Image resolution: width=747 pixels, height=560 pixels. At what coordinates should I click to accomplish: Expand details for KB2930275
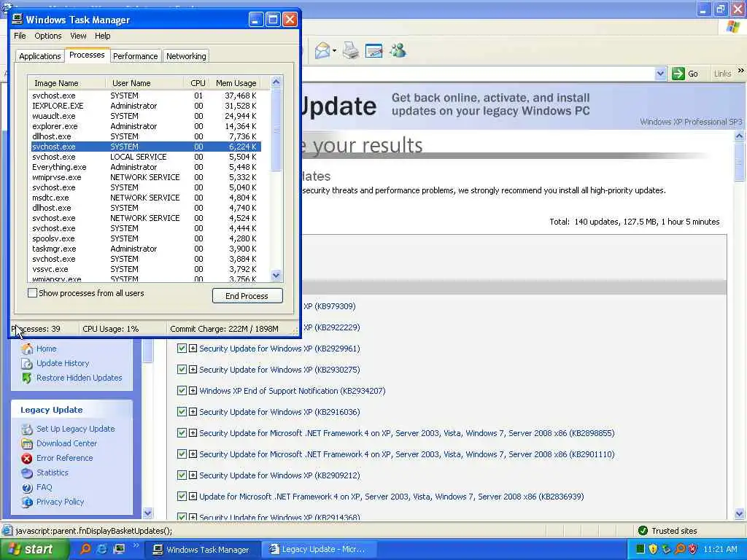point(193,369)
